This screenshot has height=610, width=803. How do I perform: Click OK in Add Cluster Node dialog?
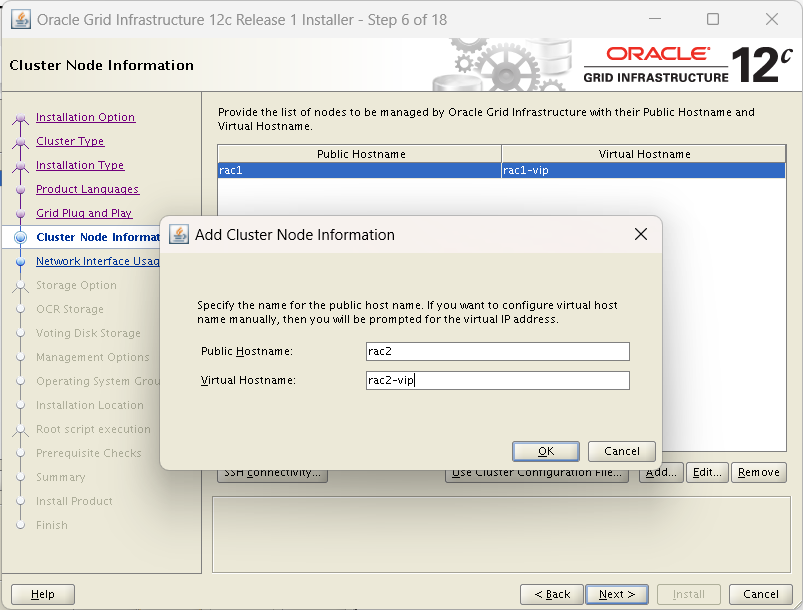pyautogui.click(x=546, y=451)
